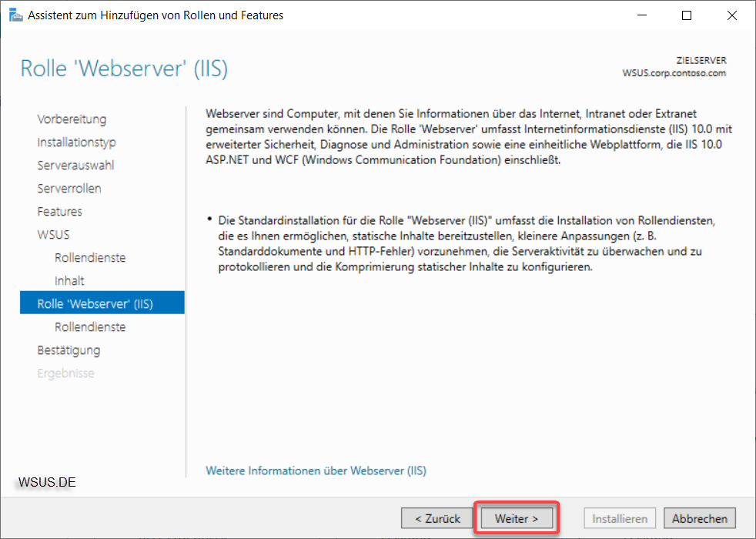
Task: Open the Features step
Action: pyautogui.click(x=60, y=212)
